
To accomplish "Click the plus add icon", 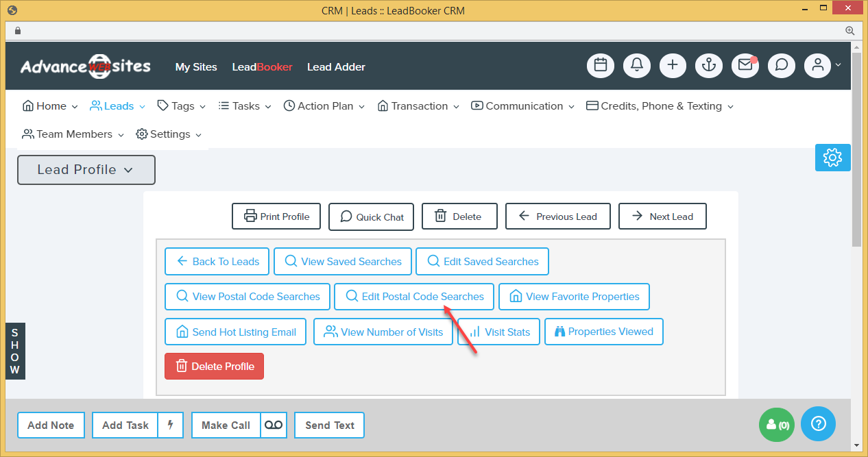I will point(673,66).
